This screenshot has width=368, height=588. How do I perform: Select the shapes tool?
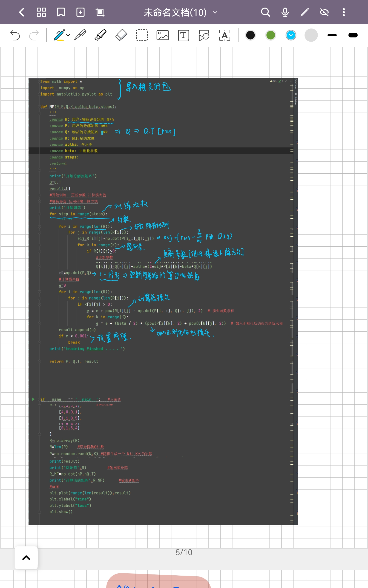coord(204,35)
